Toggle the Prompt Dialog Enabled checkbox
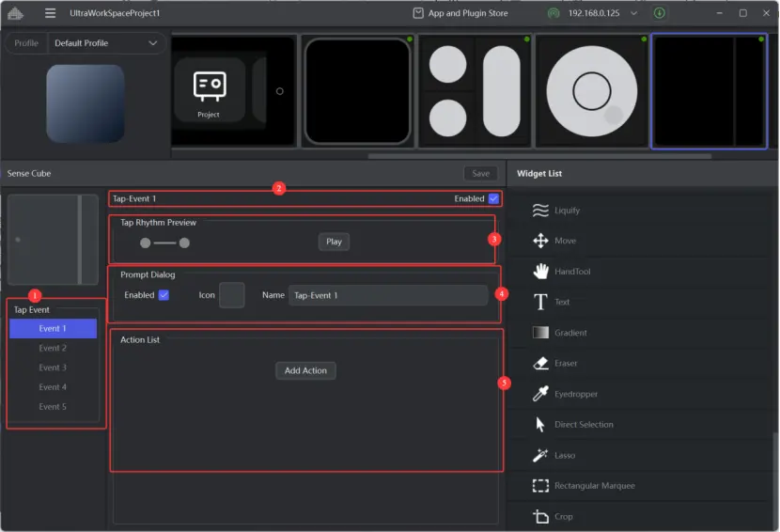 164,295
